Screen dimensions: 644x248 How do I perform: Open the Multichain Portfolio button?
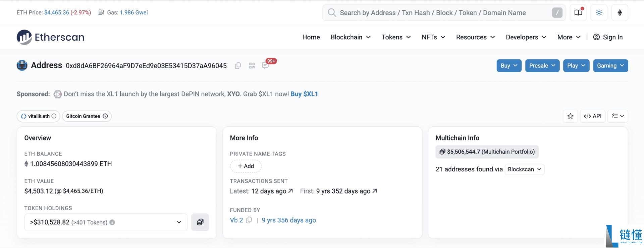tap(487, 152)
